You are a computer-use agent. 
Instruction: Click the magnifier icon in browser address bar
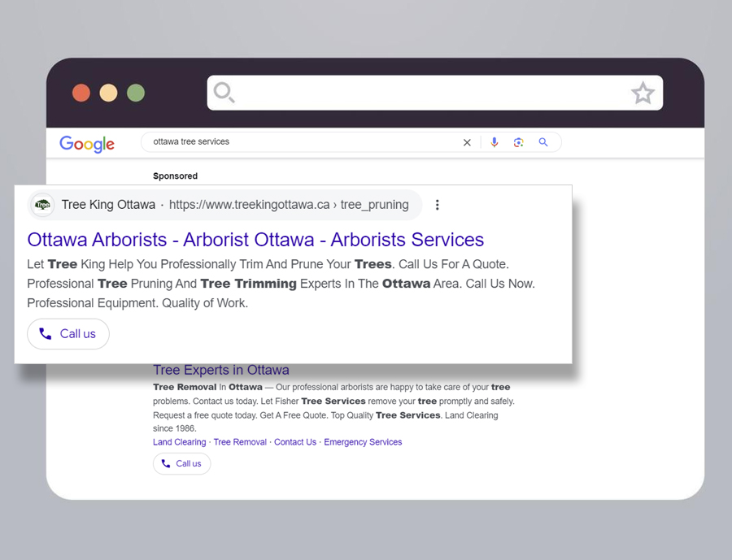point(224,93)
